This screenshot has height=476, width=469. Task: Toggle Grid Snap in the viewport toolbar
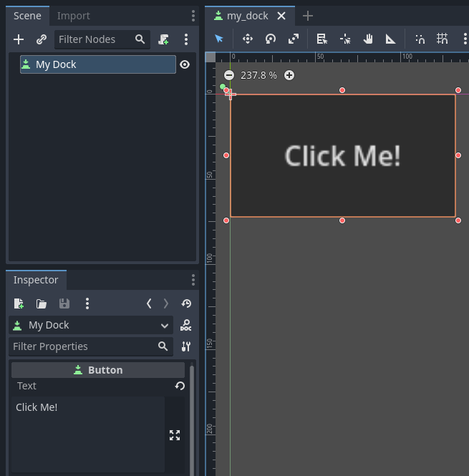tap(443, 39)
